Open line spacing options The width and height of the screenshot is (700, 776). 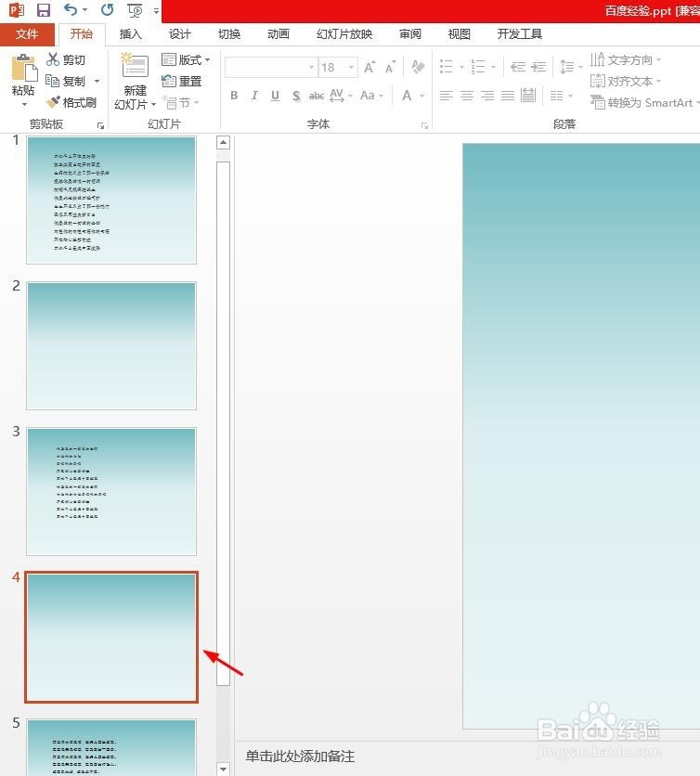(x=571, y=66)
